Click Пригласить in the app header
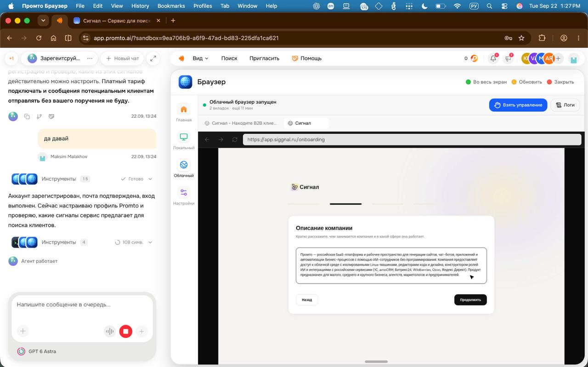The image size is (588, 367). (x=264, y=58)
